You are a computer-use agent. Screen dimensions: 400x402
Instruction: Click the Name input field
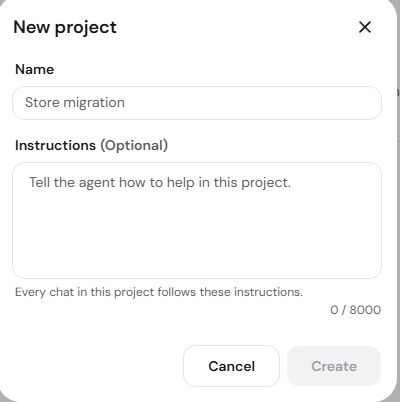pos(197,103)
